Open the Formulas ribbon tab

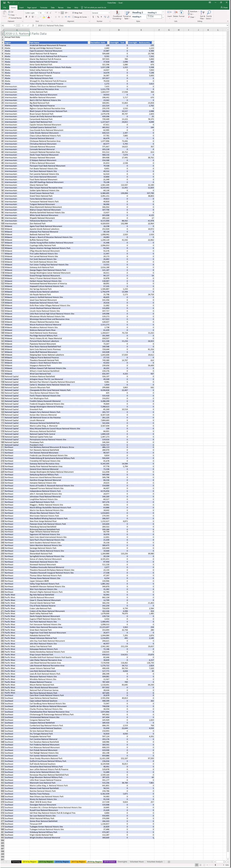pos(44,7)
